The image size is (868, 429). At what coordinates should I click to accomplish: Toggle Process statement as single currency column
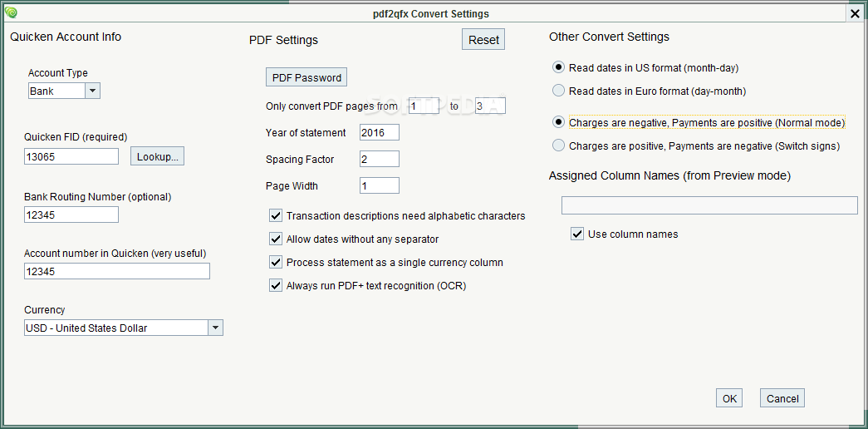tap(275, 262)
